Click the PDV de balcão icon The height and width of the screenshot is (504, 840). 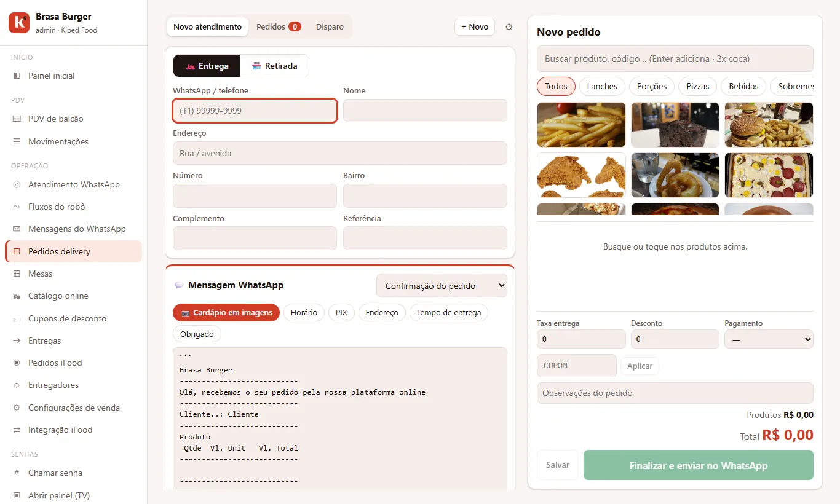coord(17,119)
